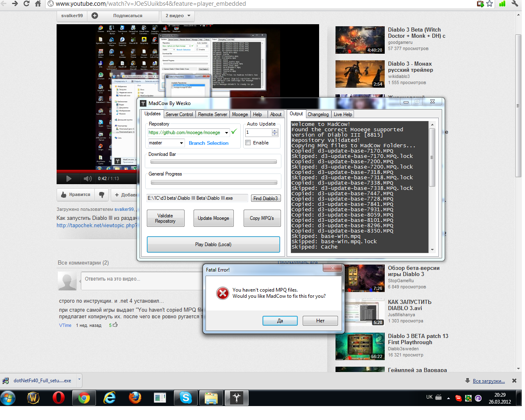The image size is (525, 420).
Task: Switch to the Live Help tab
Action: tap(343, 114)
